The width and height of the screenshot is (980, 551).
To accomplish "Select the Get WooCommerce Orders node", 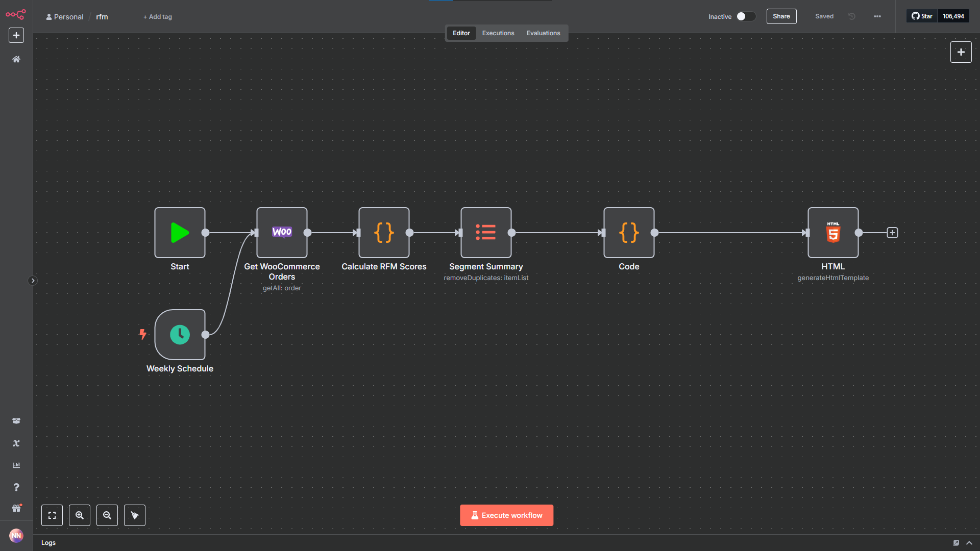I will [282, 233].
